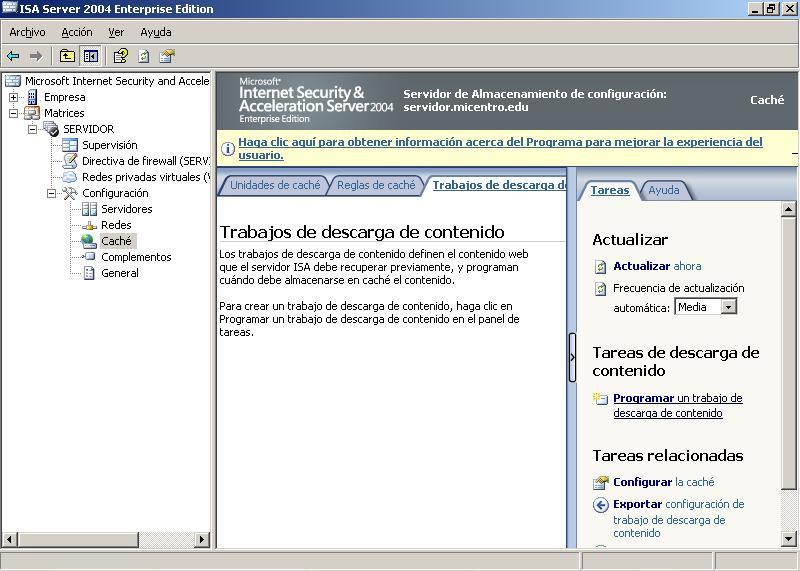Click the Redes privadas virtuales cloud icon
The height and width of the screenshot is (571, 800).
(70, 177)
